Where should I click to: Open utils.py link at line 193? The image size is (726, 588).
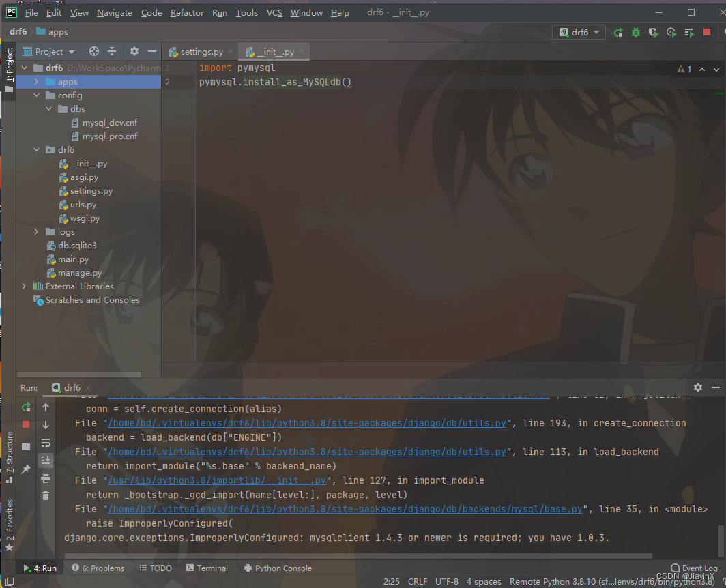307,423
